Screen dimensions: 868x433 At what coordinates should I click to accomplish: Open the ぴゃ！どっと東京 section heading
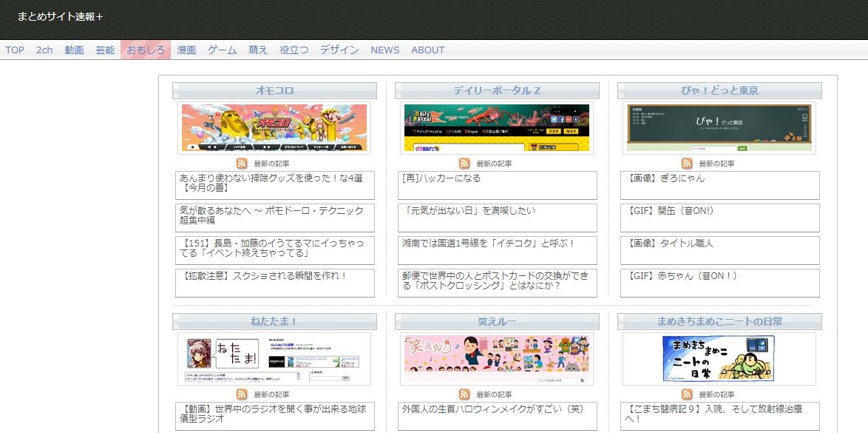point(719,90)
